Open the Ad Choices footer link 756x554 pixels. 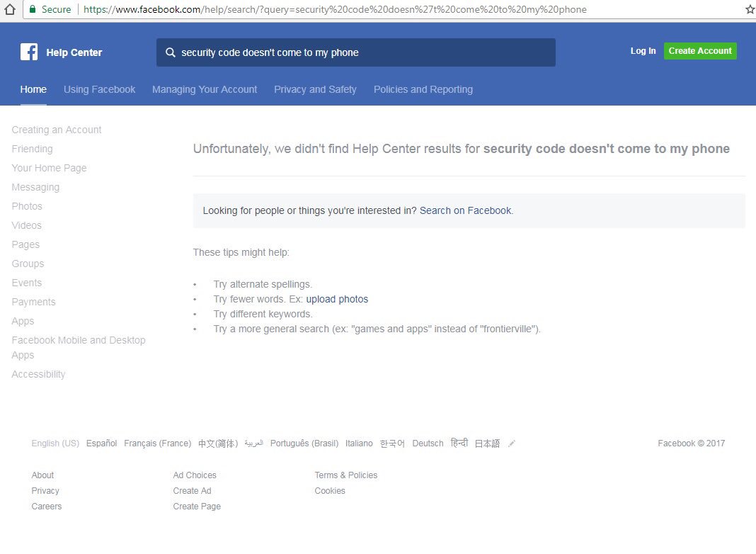click(x=195, y=475)
